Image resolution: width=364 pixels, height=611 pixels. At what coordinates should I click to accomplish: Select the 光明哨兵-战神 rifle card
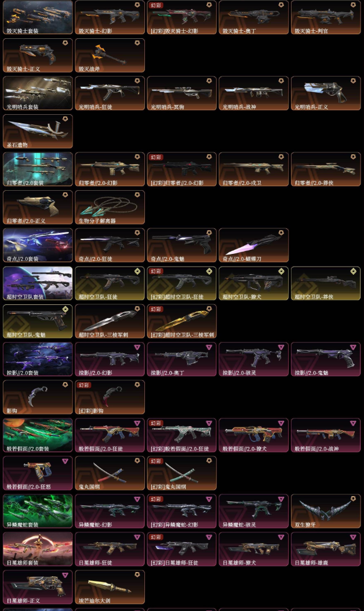pos(254,93)
